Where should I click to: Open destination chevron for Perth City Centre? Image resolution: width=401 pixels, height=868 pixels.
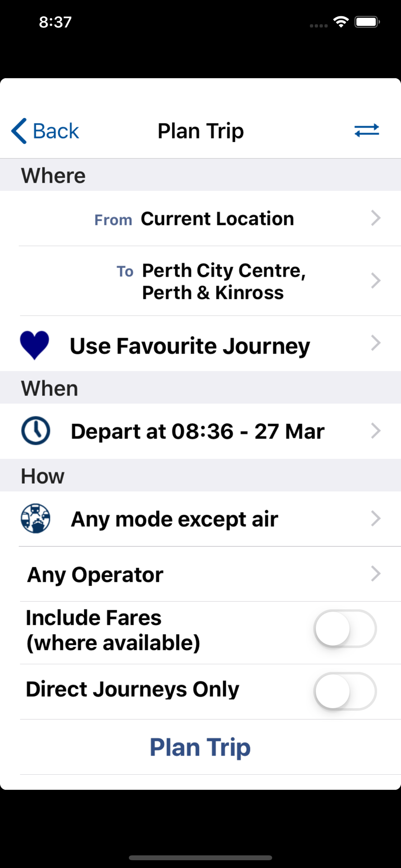pos(376,281)
